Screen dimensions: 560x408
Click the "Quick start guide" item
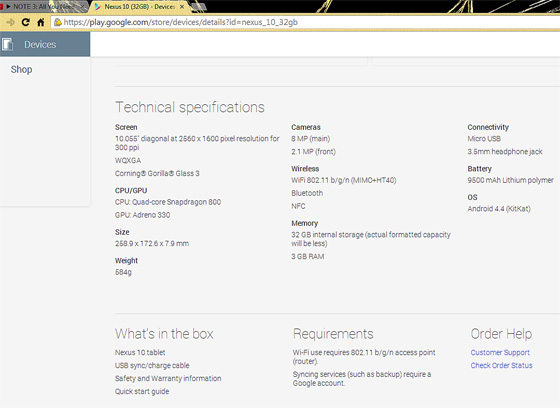coord(142,391)
